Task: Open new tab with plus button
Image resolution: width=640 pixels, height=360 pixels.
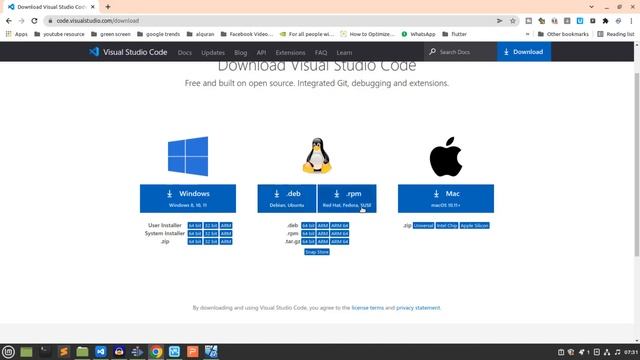Action: click(x=108, y=7)
